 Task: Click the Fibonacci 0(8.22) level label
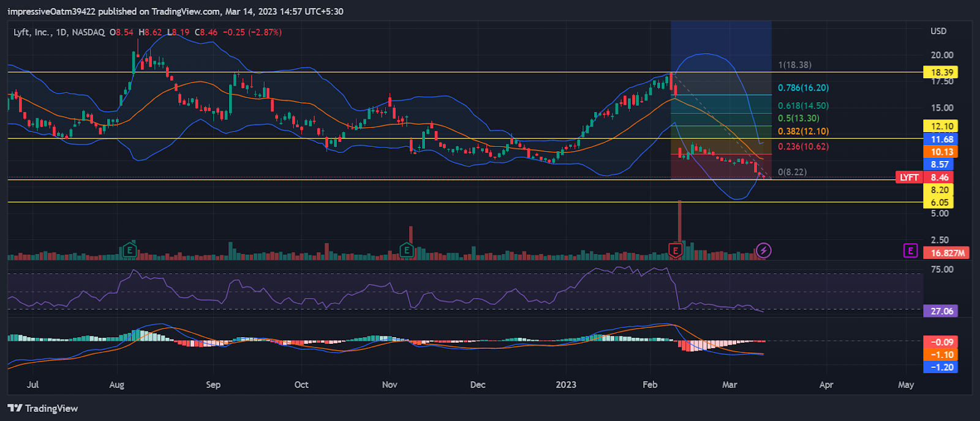[792, 172]
